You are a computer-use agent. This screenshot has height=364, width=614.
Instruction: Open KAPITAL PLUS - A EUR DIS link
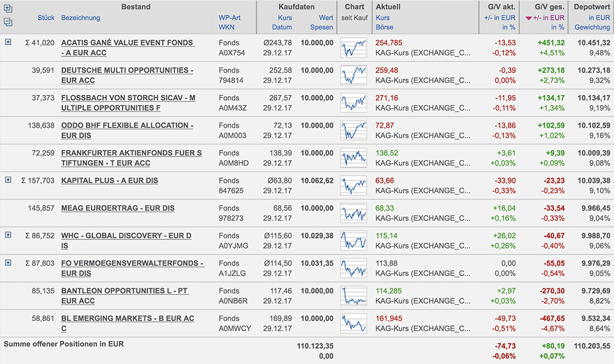[x=110, y=180]
